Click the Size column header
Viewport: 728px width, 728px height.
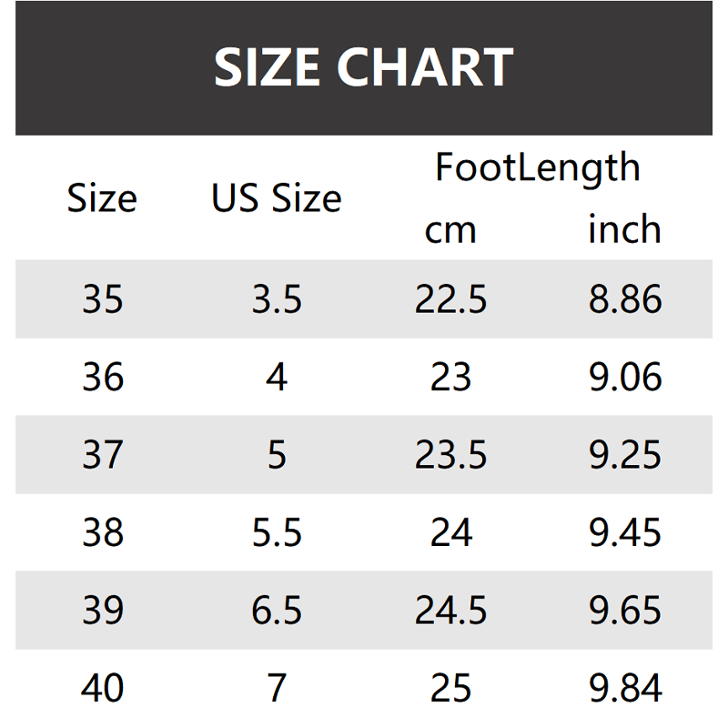click(102, 198)
